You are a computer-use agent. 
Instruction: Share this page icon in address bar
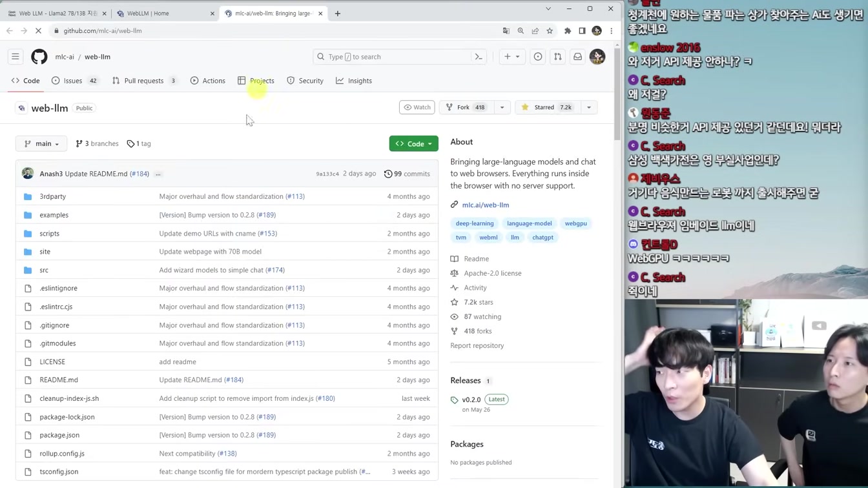[x=535, y=30]
